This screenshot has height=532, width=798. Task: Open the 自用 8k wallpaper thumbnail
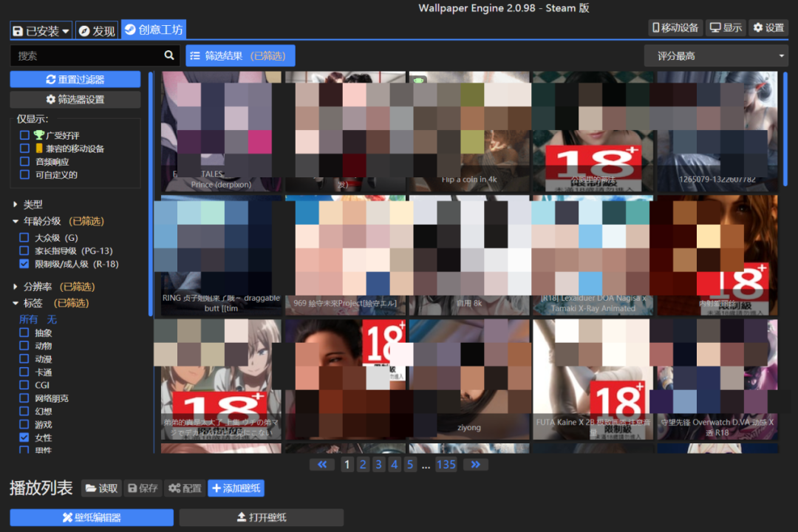pyautogui.click(x=468, y=255)
